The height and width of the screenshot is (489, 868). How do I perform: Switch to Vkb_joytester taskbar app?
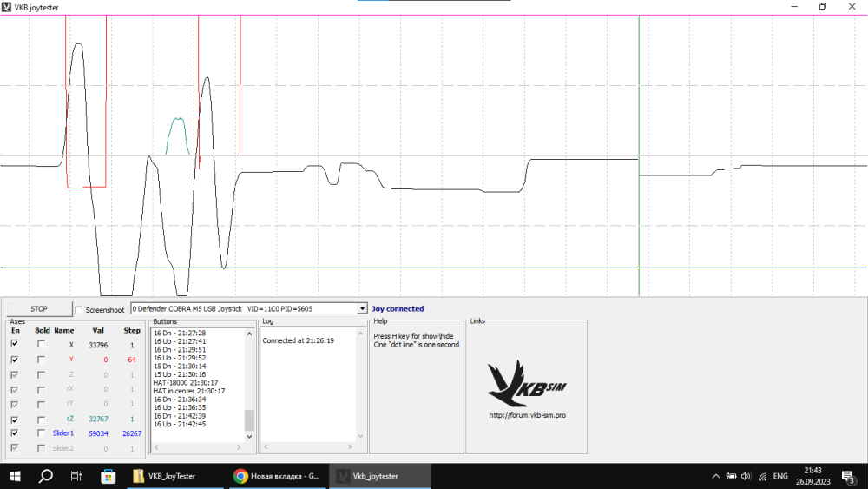click(x=380, y=476)
